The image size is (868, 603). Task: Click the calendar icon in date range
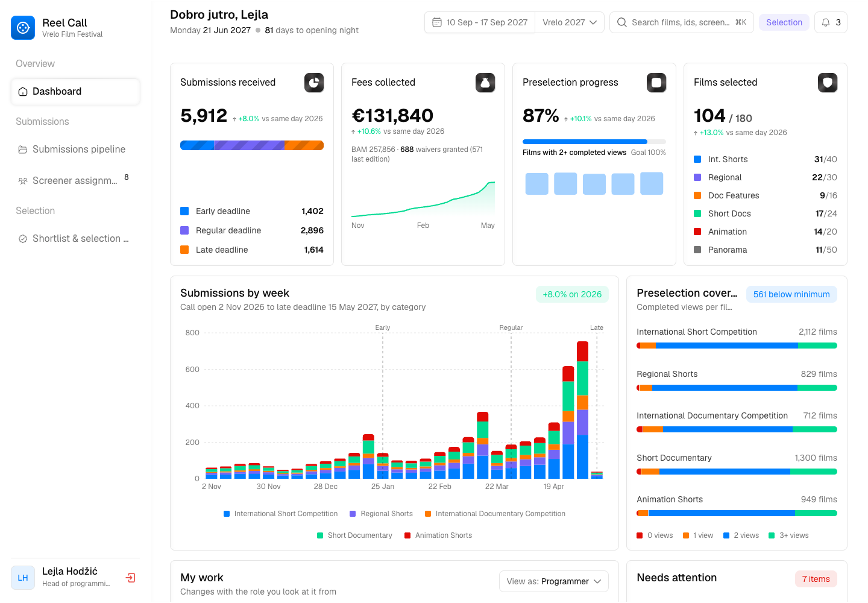437,22
